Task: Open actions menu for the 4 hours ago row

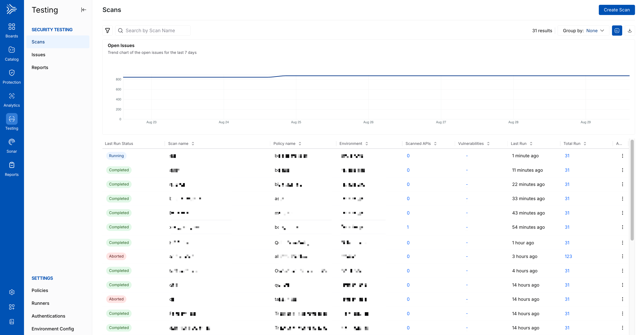Action: point(622,270)
